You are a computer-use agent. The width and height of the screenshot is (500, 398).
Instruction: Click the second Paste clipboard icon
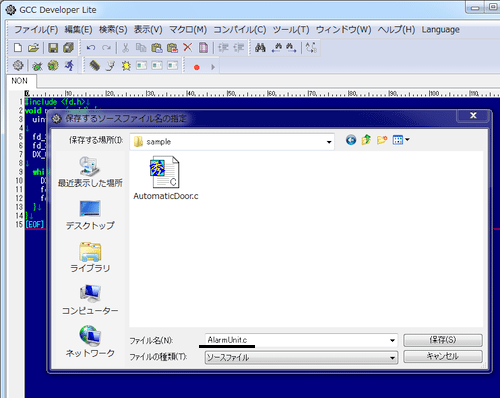(x=172, y=48)
